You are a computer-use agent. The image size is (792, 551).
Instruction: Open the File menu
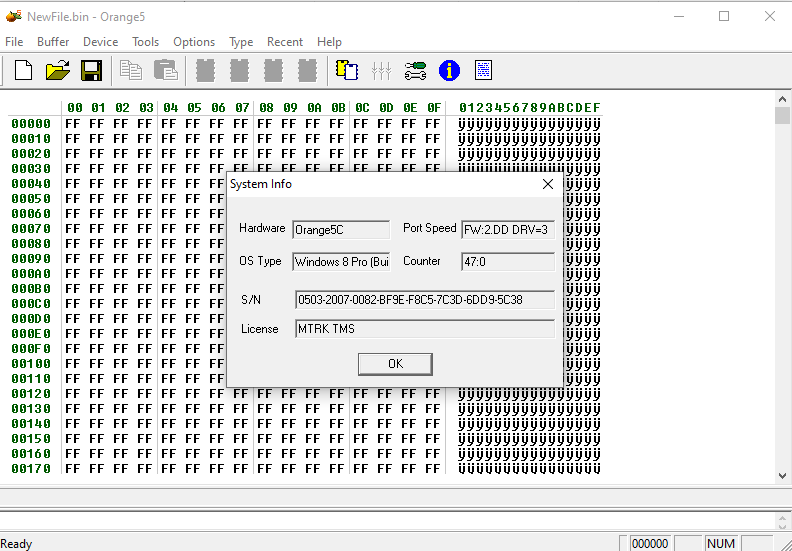[x=14, y=42]
